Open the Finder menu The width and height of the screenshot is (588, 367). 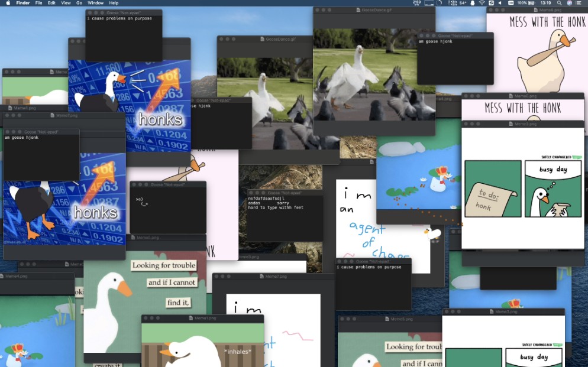coord(23,2)
